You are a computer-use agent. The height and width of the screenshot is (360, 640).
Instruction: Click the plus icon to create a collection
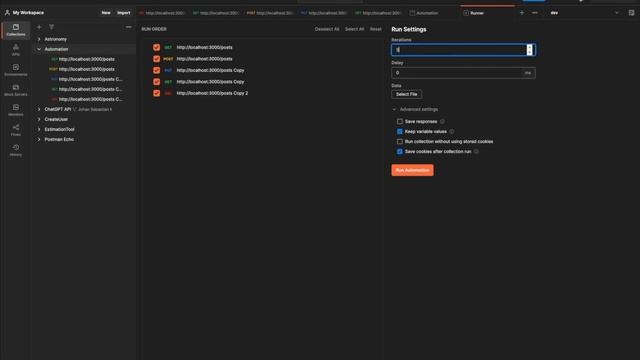pyautogui.click(x=39, y=27)
